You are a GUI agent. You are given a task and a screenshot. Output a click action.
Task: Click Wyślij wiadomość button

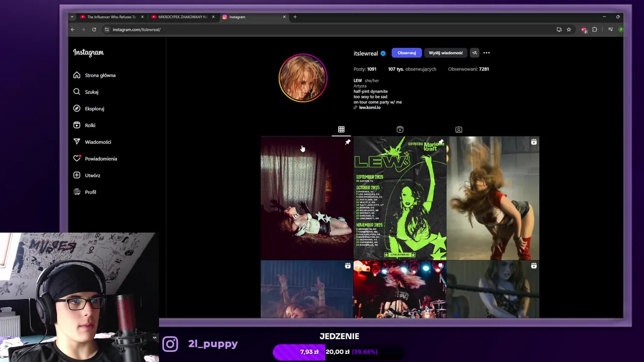tap(446, 53)
